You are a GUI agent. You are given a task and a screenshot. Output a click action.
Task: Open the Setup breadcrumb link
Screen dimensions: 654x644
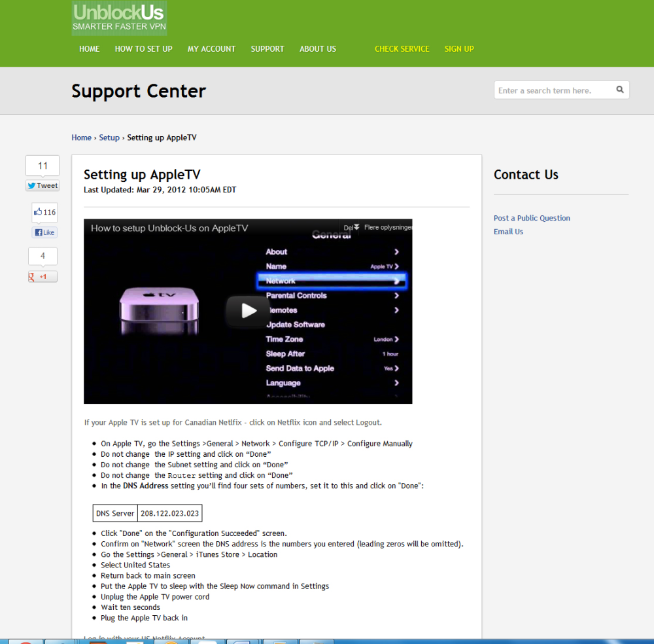coord(109,137)
